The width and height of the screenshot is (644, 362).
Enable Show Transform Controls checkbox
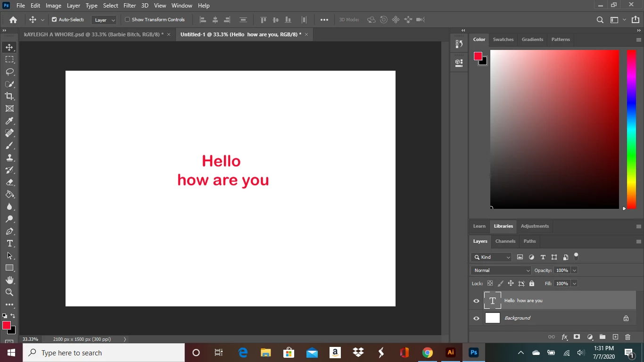[x=127, y=20]
